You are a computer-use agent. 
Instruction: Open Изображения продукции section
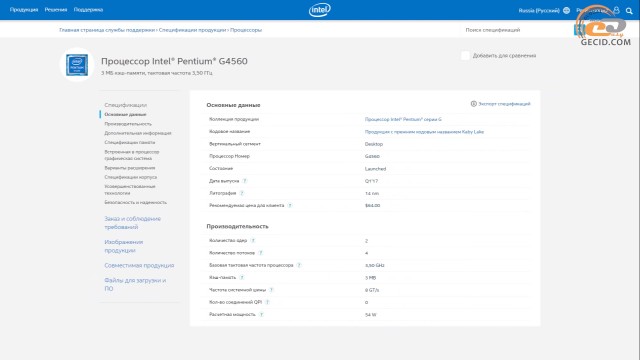coord(123,246)
